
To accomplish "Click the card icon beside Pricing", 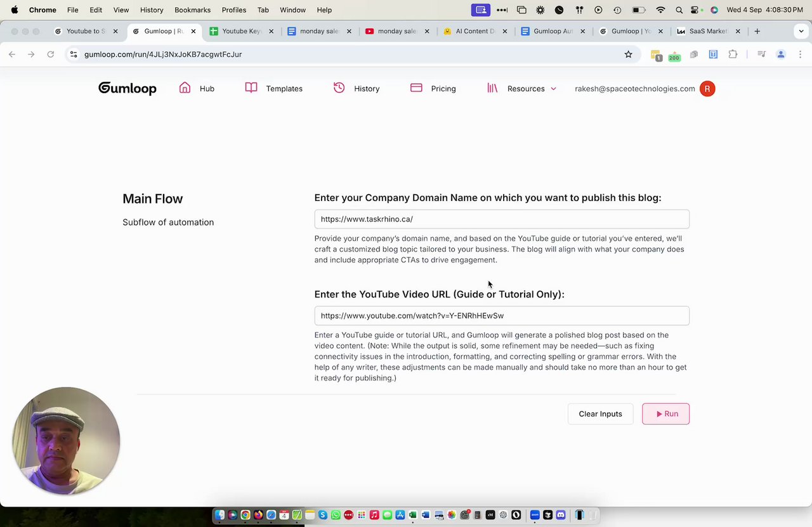I will [x=416, y=88].
